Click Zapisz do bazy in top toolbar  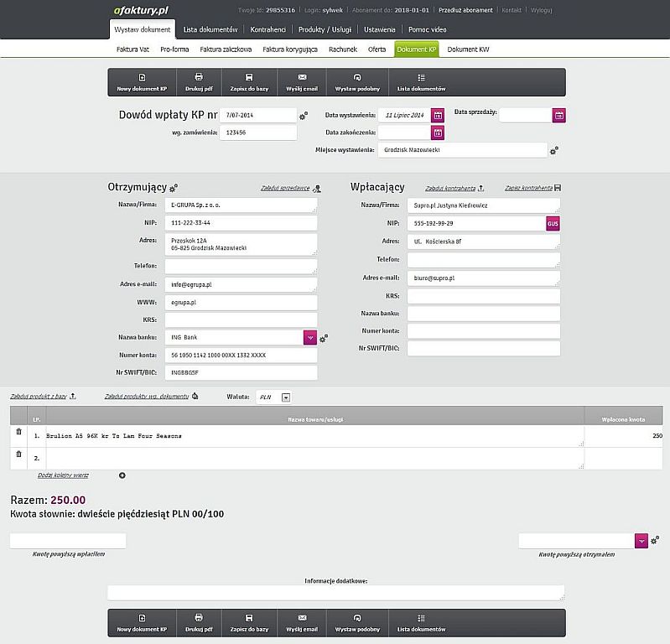pyautogui.click(x=250, y=82)
